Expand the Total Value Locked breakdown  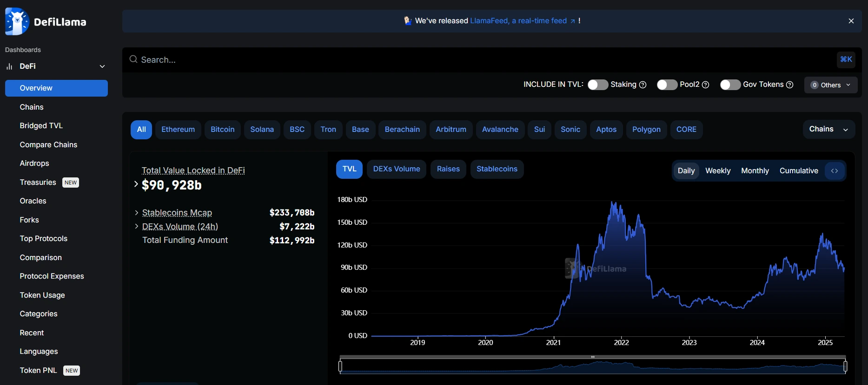pos(136,184)
